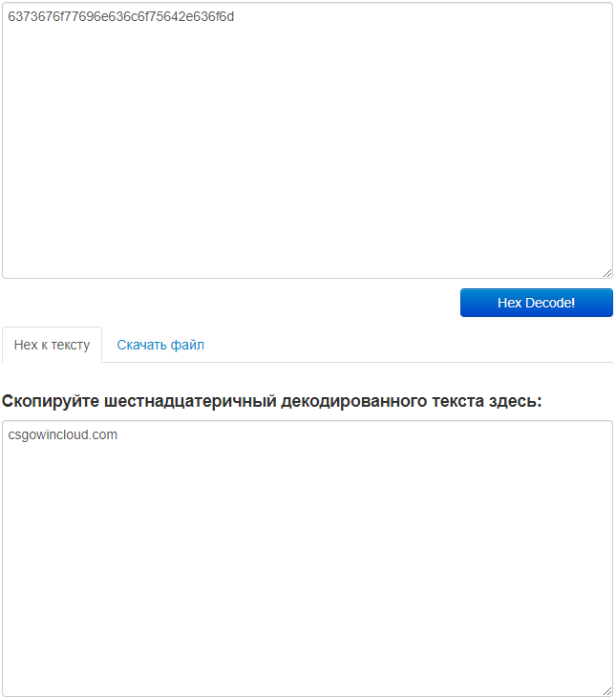Place cursor at start of hex string
Image resolution: width=616 pixels, height=697 pixels.
(x=8, y=15)
